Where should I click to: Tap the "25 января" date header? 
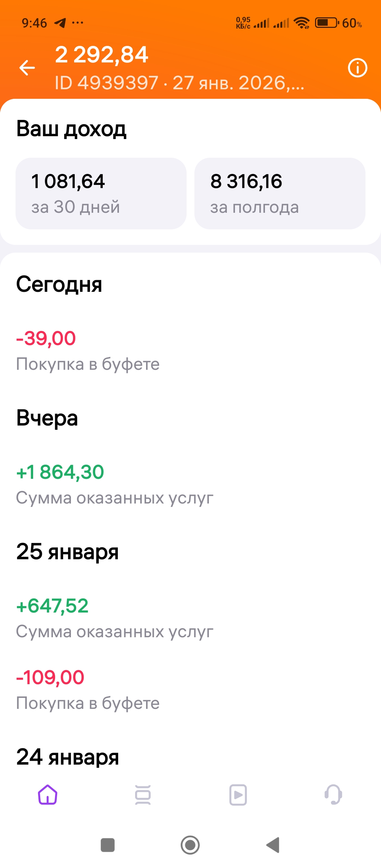coord(67,552)
